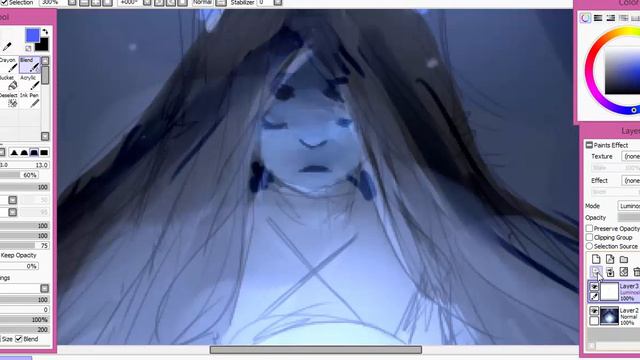The height and width of the screenshot is (360, 640).
Task: Hide Layer3 using its eye icon
Action: (x=594, y=287)
